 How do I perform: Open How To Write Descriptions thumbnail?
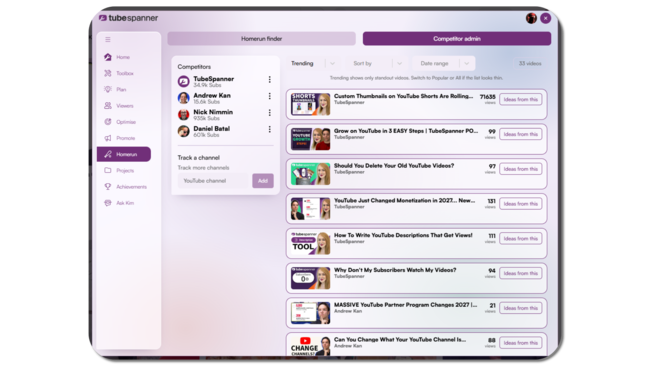tap(310, 243)
